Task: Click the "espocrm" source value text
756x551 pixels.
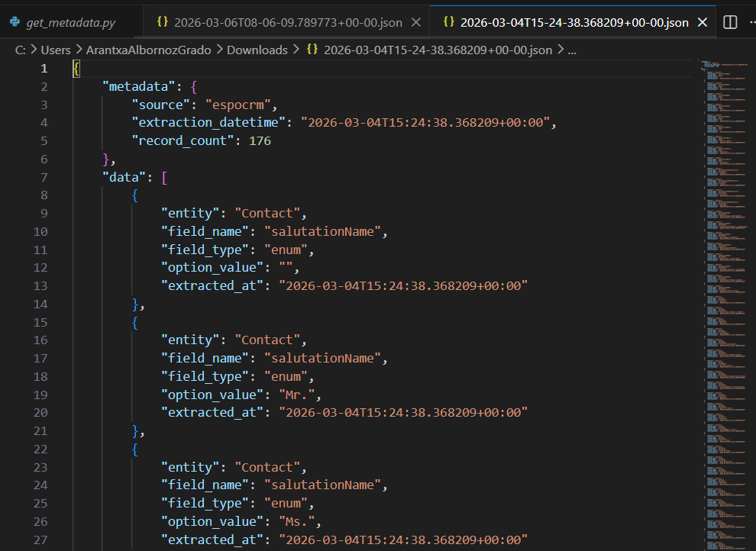Action: click(x=235, y=105)
